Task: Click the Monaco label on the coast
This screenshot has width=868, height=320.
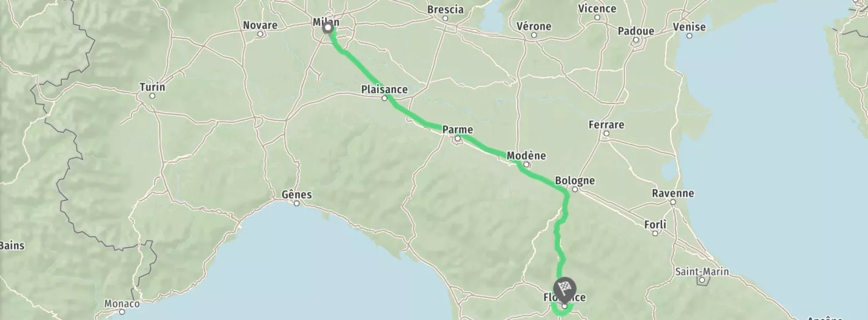Action: coord(122,303)
